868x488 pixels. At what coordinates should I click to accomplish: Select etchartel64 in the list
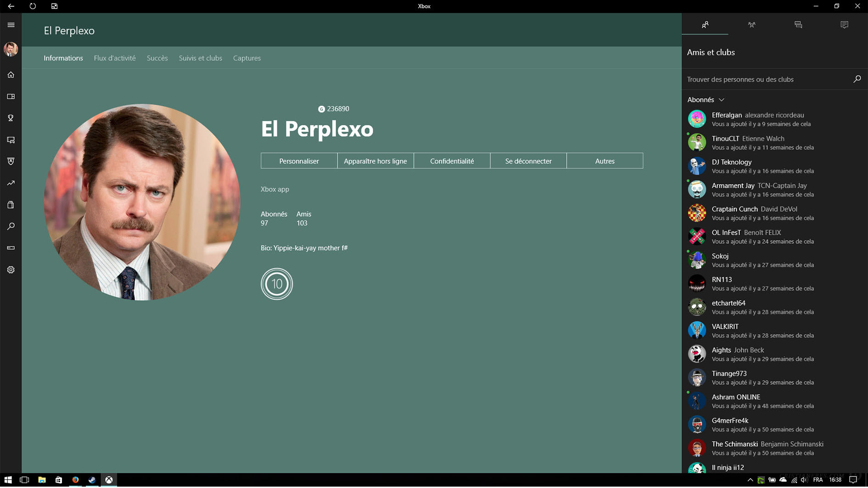point(775,307)
